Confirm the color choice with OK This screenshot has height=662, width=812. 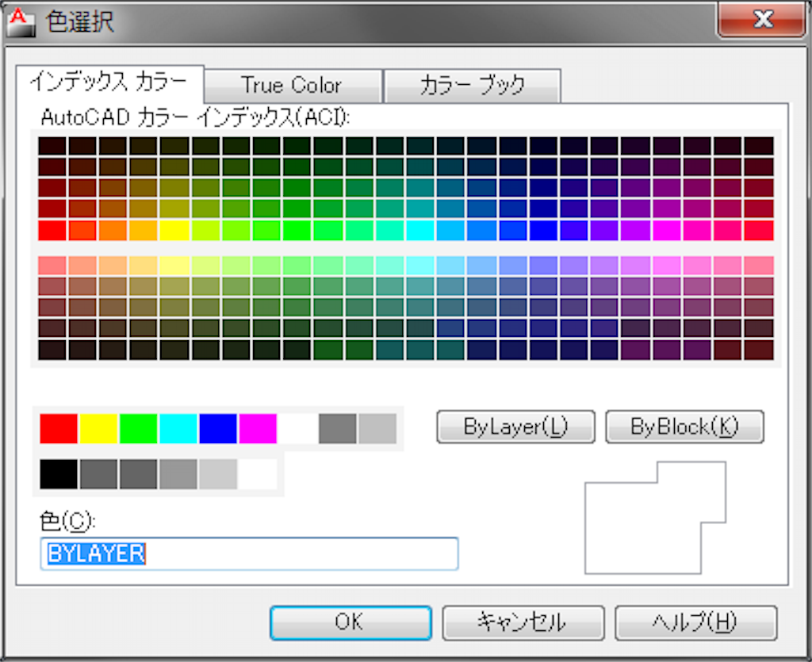[x=350, y=623]
